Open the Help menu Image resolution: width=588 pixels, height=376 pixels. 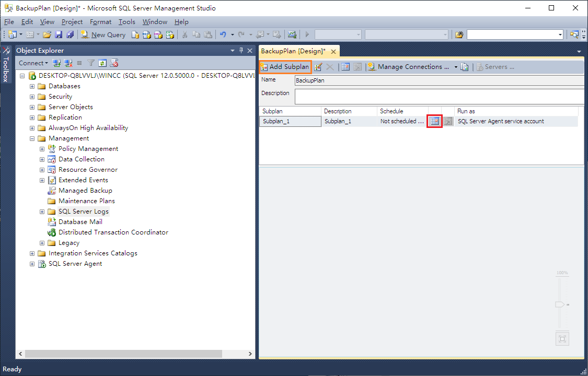(x=181, y=22)
